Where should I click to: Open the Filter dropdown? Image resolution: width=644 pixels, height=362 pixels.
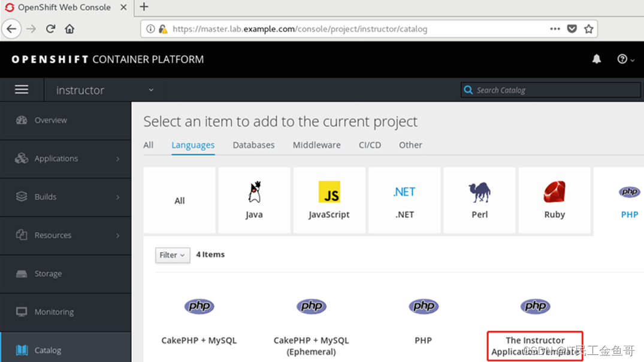click(173, 255)
